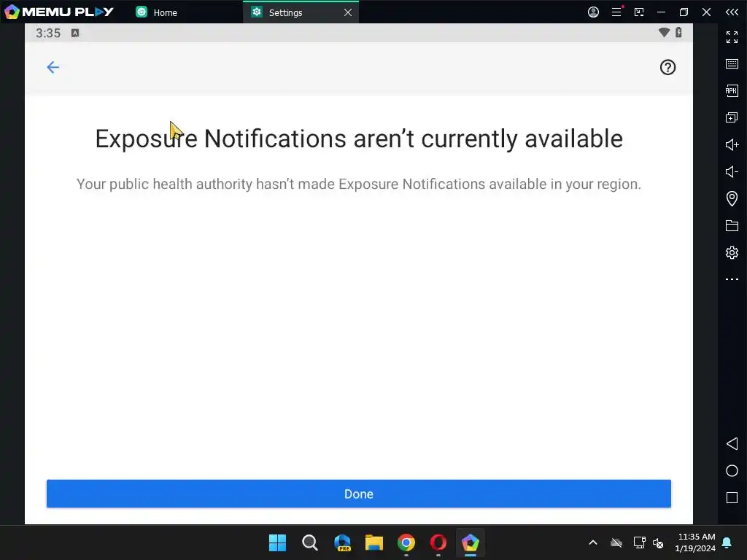
Task: Tap the Done button
Action: click(359, 494)
